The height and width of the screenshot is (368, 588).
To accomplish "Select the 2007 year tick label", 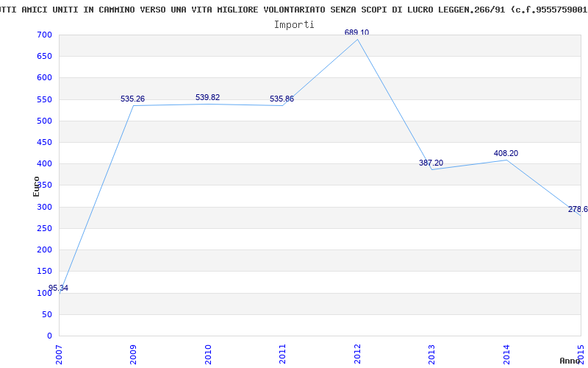I will [x=59, y=355].
